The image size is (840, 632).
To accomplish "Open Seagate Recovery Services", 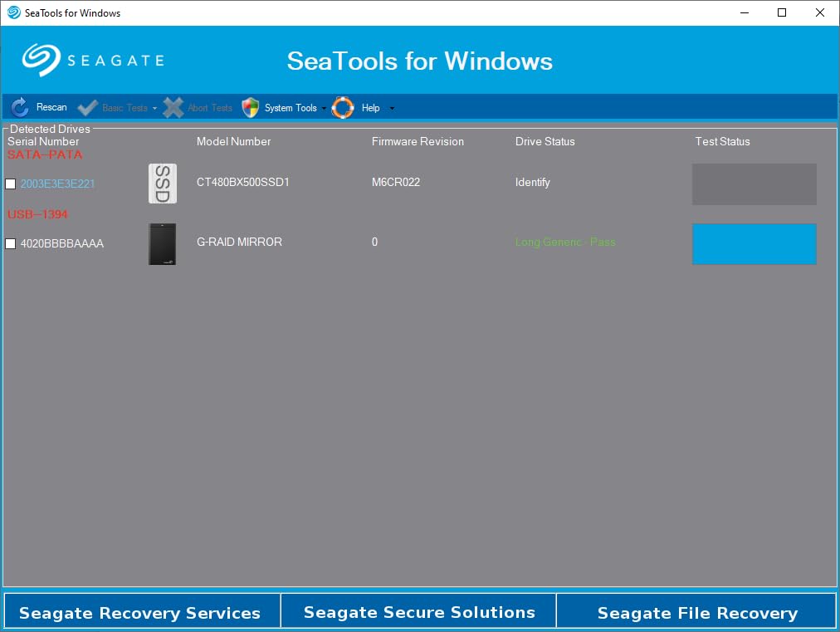I will click(x=142, y=611).
